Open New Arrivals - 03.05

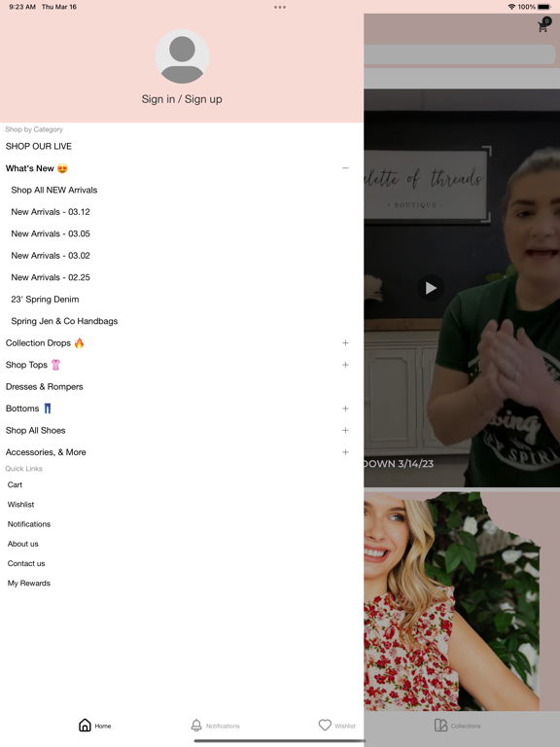pos(51,233)
